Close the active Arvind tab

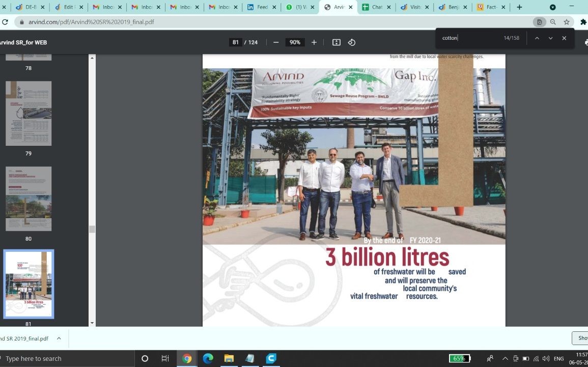click(350, 7)
